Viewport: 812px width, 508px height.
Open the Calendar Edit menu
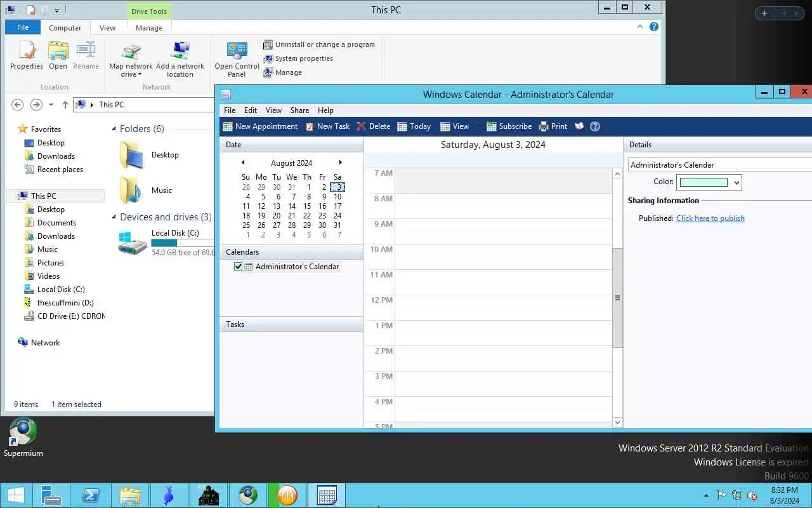pyautogui.click(x=251, y=110)
